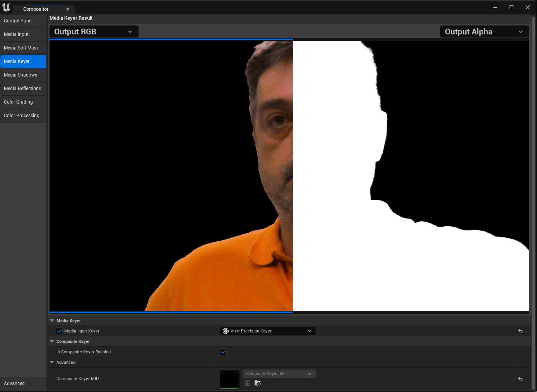Viewport: 537px width, 392px height.
Task: Switch to the Media Soft Mask tab
Action: [x=23, y=48]
